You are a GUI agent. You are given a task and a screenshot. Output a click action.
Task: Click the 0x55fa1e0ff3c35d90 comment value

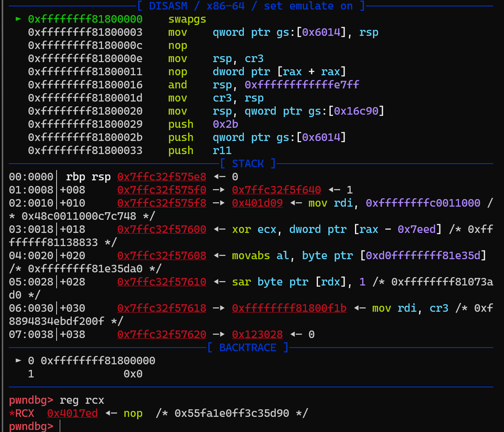232,413
